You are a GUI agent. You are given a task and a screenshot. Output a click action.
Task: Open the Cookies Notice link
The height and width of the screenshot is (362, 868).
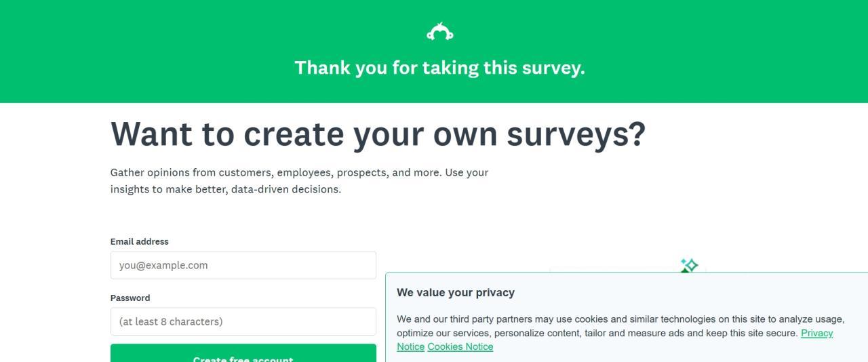460,347
